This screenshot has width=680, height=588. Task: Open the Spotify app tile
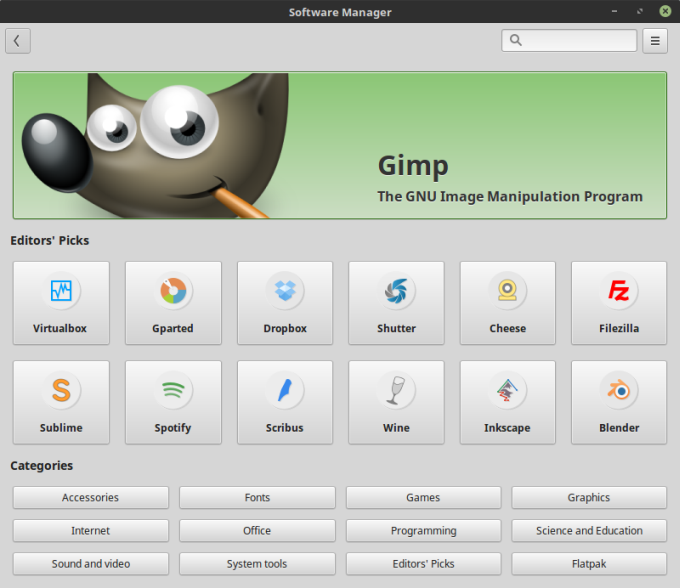pyautogui.click(x=173, y=402)
